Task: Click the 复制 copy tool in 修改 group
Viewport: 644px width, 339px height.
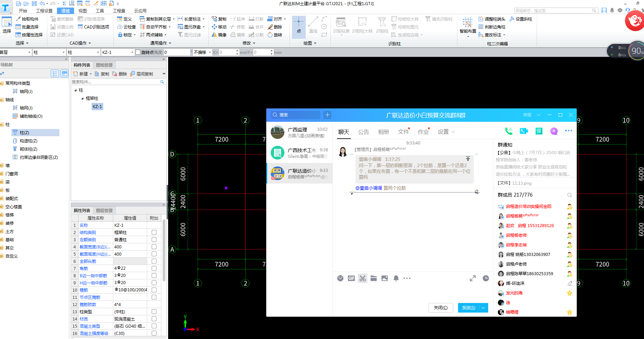Action: click(219, 19)
